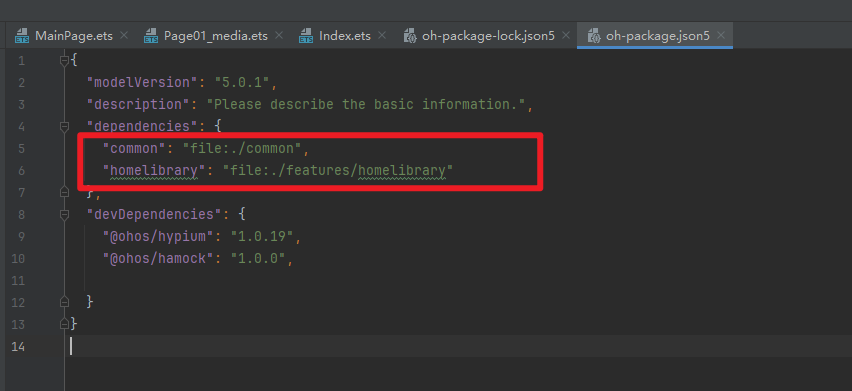Click the "file:./common" path value
Screen dimensions: 852x391
coord(242,148)
